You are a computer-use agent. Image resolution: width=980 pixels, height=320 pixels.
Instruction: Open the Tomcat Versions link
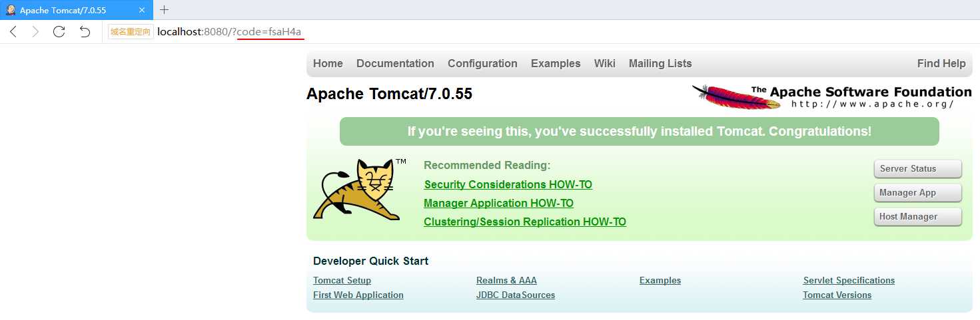coord(837,295)
